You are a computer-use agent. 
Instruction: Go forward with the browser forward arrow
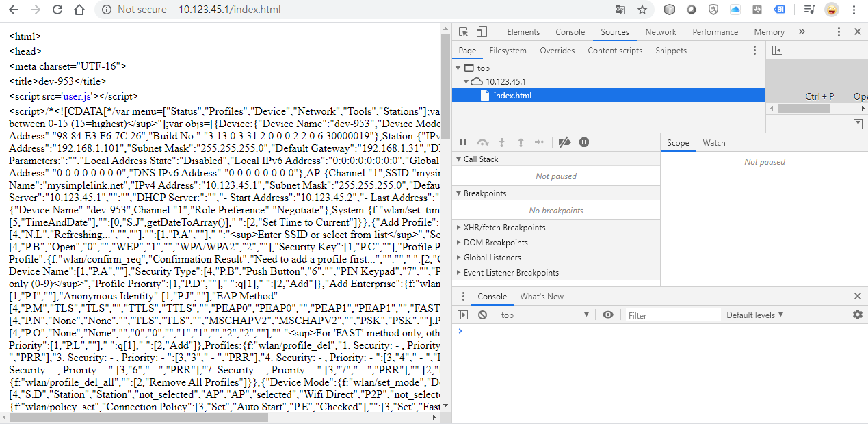(x=36, y=10)
